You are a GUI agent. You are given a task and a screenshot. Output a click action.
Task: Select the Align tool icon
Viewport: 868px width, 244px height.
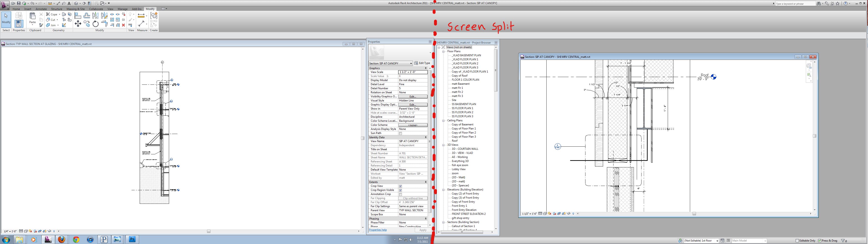click(78, 16)
